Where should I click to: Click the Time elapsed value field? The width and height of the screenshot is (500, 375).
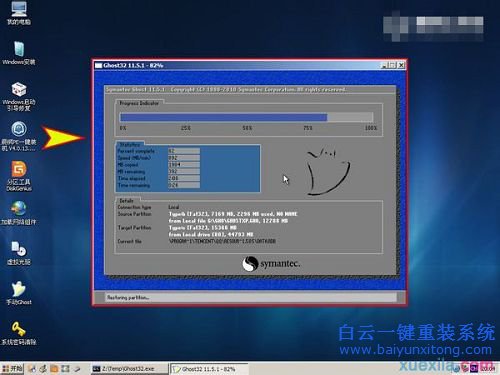[184, 178]
